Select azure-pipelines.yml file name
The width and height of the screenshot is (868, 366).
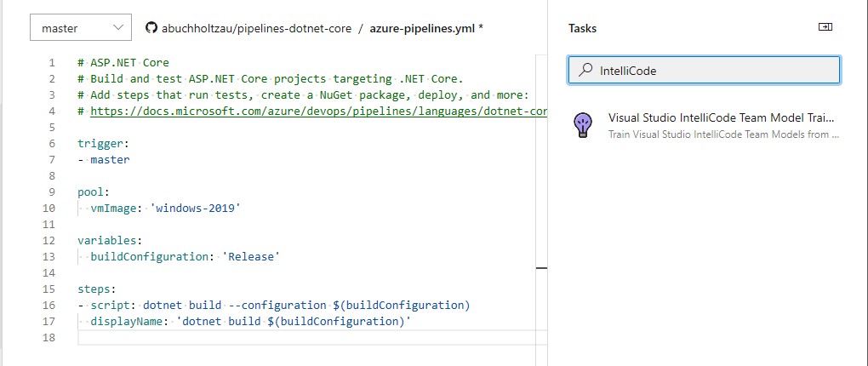point(422,28)
